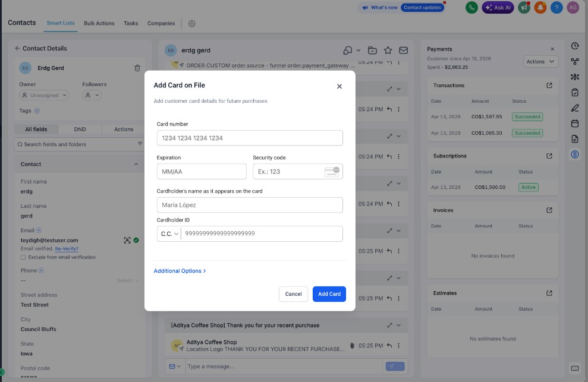Open the appointments calendar icon in sidebar

coord(575,124)
